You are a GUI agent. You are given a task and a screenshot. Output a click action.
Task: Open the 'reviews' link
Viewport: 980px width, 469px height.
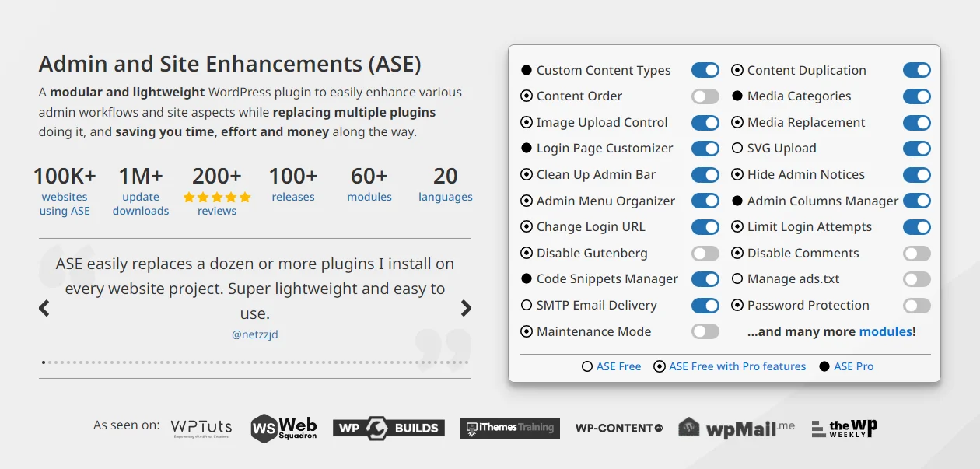click(x=217, y=211)
